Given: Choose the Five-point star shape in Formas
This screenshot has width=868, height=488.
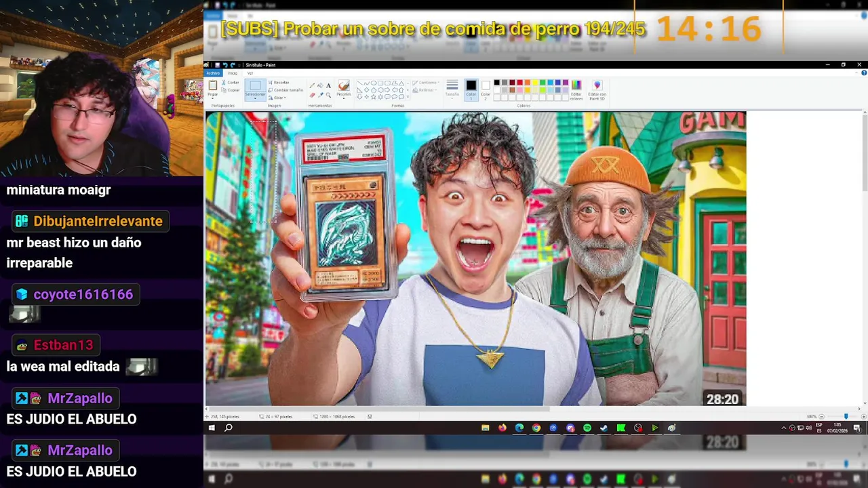Looking at the screenshot, I should tap(374, 97).
